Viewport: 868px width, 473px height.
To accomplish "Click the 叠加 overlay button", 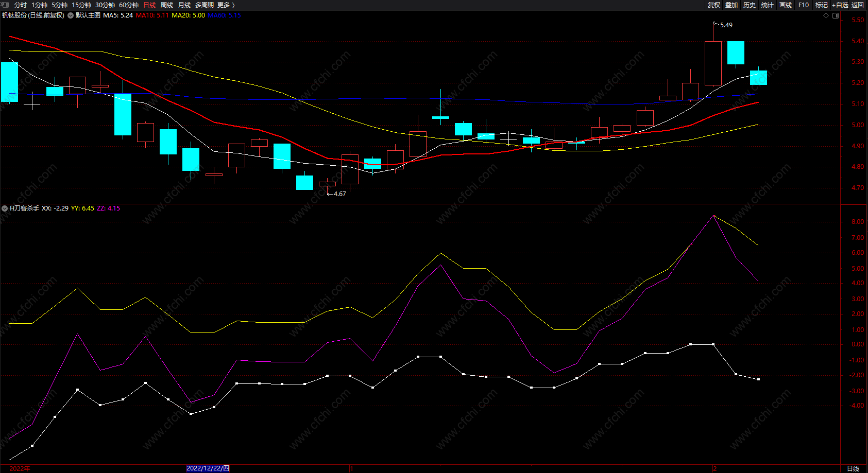I will (x=731, y=5).
